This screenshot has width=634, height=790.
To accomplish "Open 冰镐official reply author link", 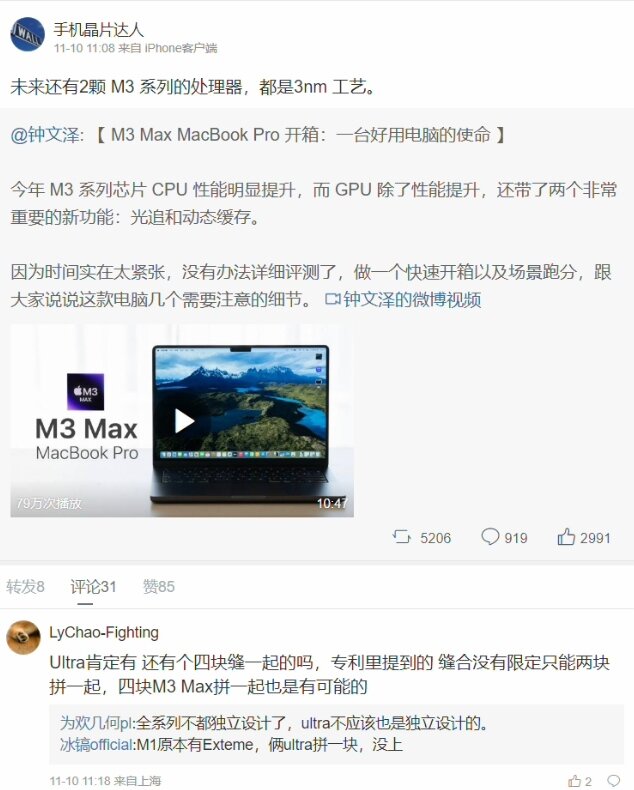I will click(96, 745).
